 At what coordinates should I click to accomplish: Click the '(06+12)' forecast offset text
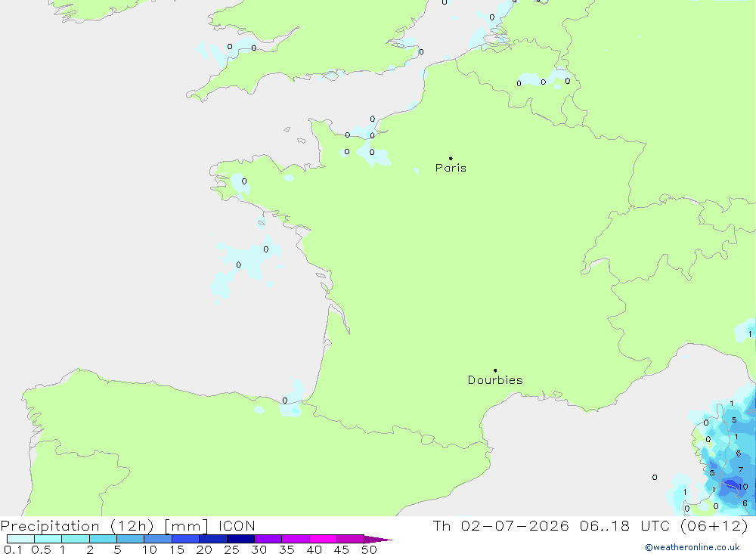[714, 525]
